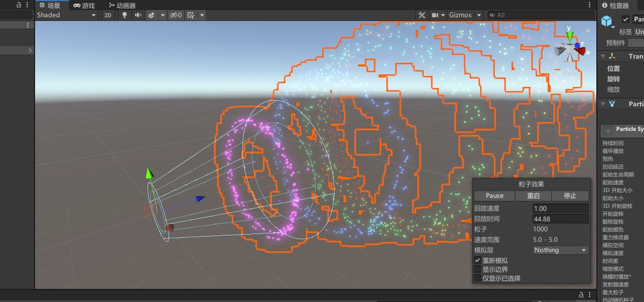The height and width of the screenshot is (302, 644).
Task: Toggle 2D view mode
Action: (x=108, y=15)
